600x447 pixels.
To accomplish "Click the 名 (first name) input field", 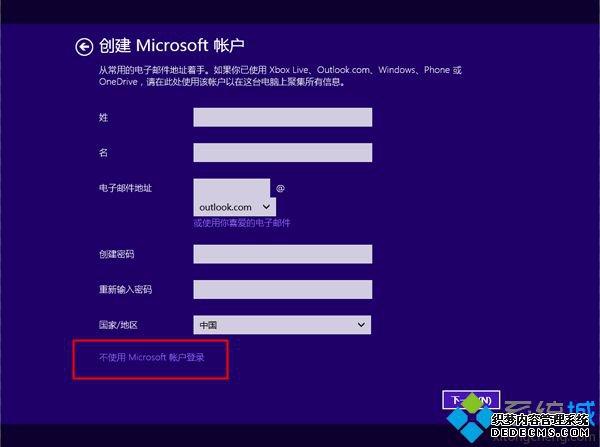I will [x=282, y=152].
